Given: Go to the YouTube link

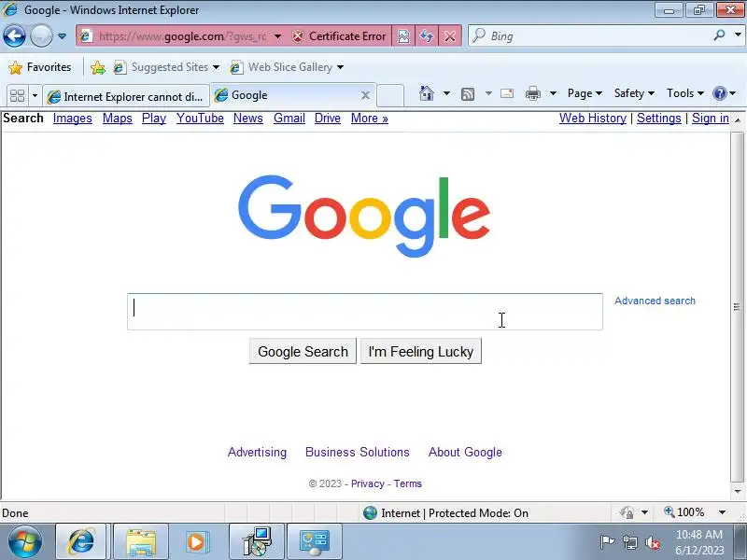Looking at the screenshot, I should (200, 119).
